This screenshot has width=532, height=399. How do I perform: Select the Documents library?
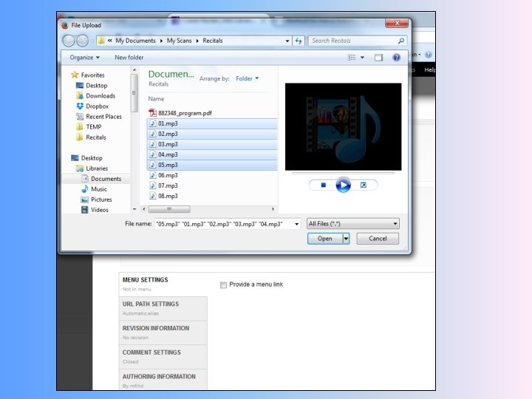100,179
